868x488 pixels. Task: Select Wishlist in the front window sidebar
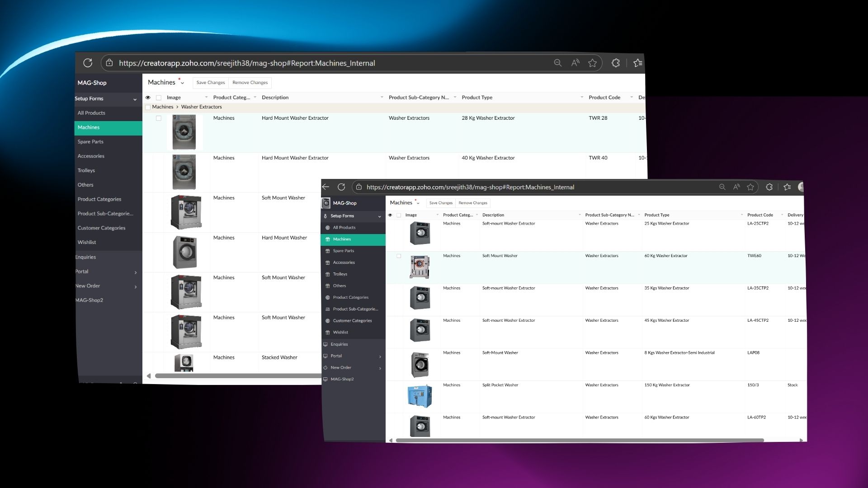[x=340, y=332]
